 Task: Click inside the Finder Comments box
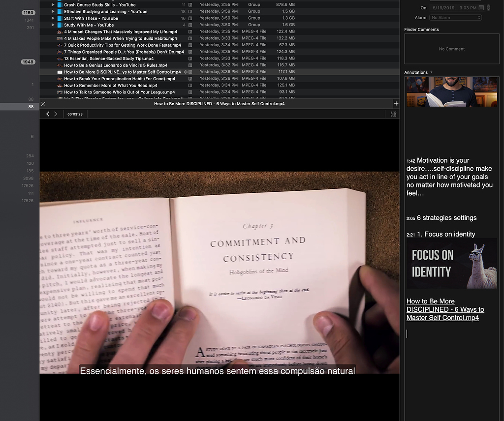click(451, 49)
